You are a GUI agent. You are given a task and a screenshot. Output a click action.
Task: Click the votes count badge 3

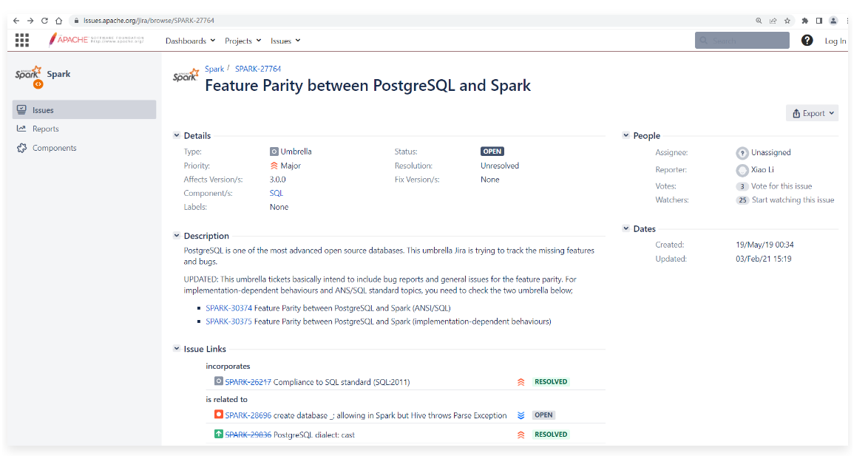tap(742, 186)
